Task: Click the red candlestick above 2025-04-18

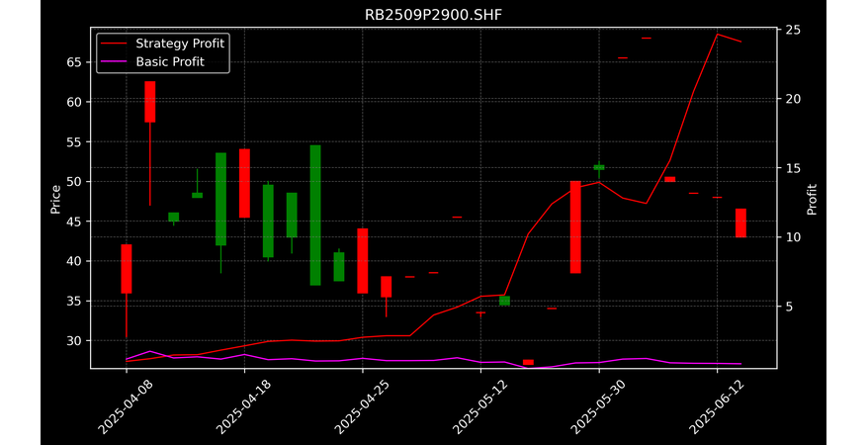Action: coord(244,183)
